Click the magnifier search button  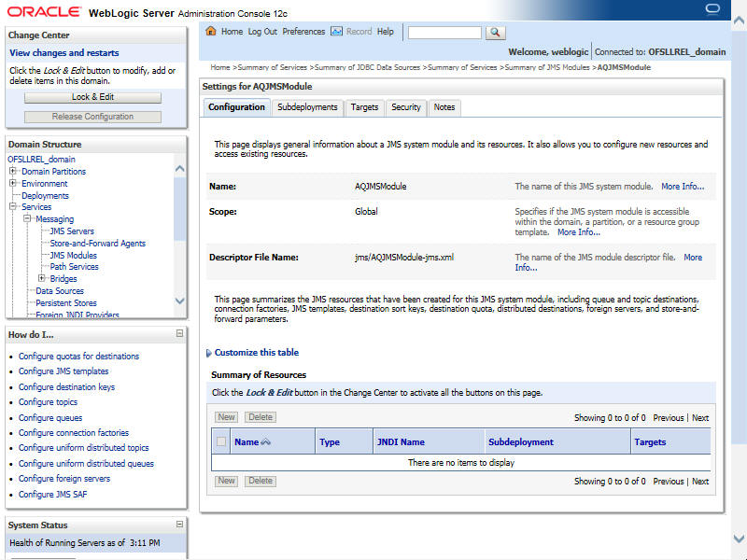tap(496, 33)
